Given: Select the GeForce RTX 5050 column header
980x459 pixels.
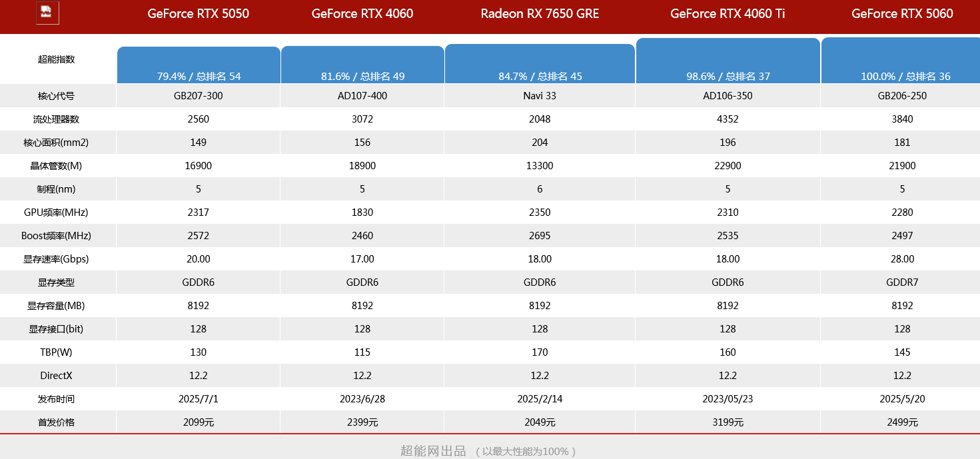Looking at the screenshot, I should tap(199, 13).
